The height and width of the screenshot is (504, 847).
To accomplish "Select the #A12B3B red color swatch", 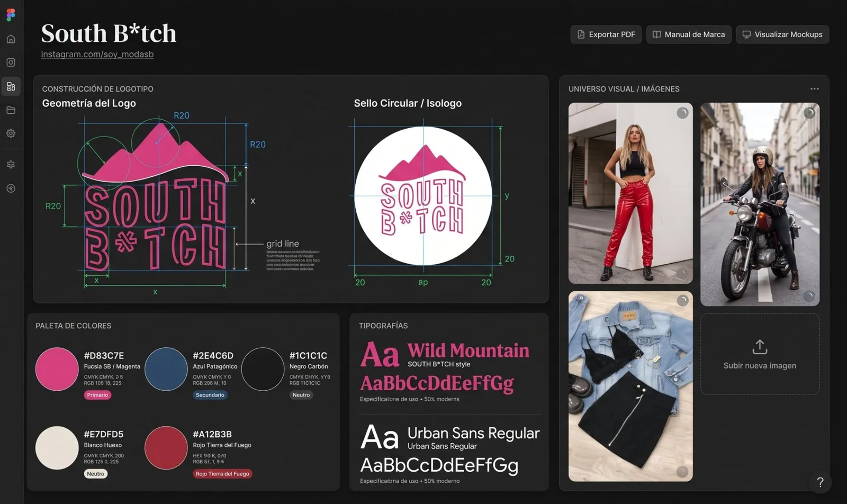I will point(166,448).
